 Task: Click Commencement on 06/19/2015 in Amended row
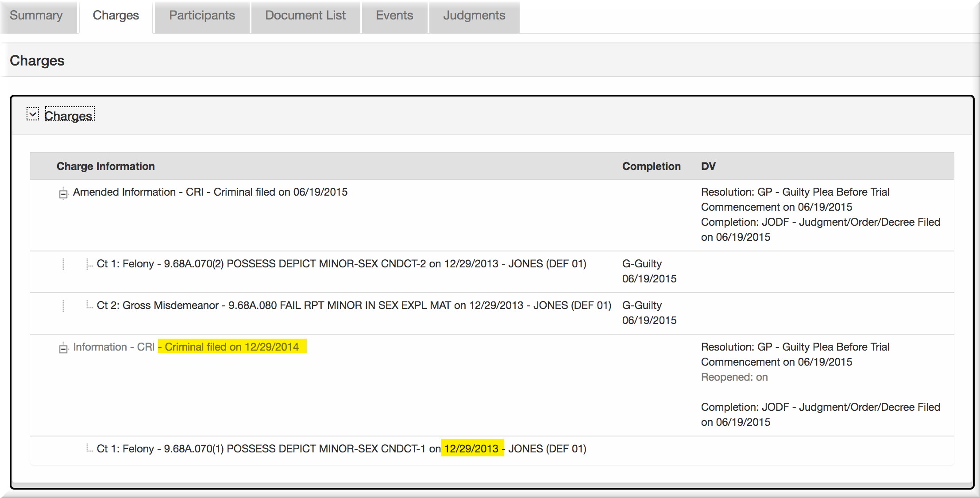click(776, 207)
